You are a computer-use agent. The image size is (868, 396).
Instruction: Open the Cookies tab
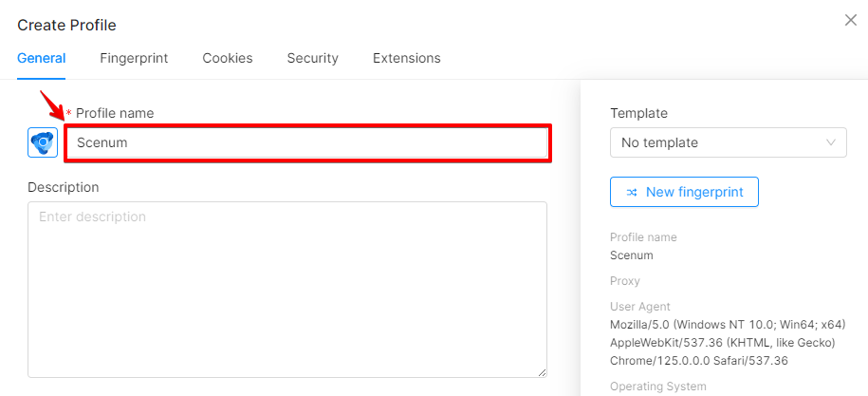tap(228, 58)
